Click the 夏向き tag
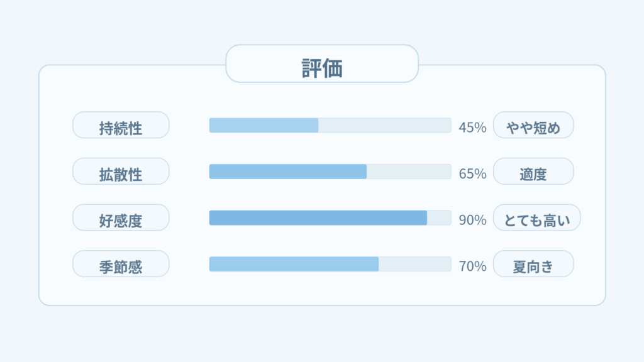 (x=533, y=264)
